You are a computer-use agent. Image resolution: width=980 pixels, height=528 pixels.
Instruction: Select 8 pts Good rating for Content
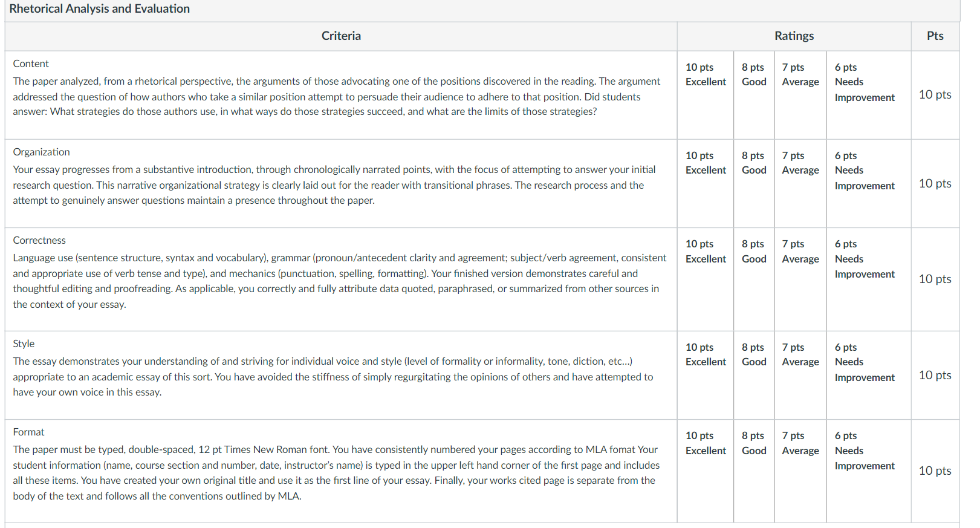(x=754, y=95)
